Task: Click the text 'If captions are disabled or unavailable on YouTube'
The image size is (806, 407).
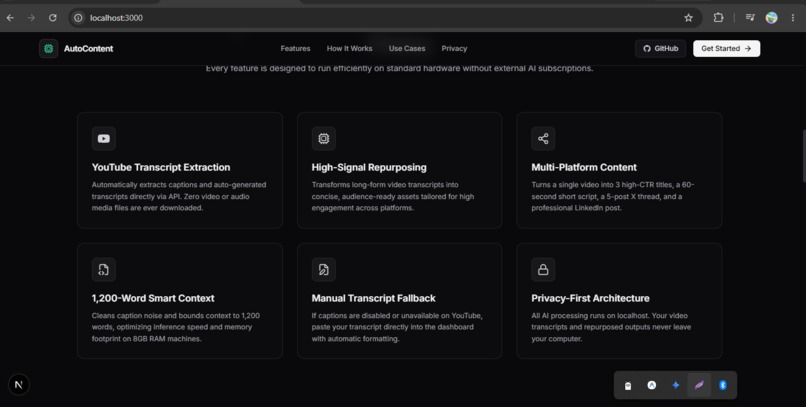Action: [x=397, y=316]
